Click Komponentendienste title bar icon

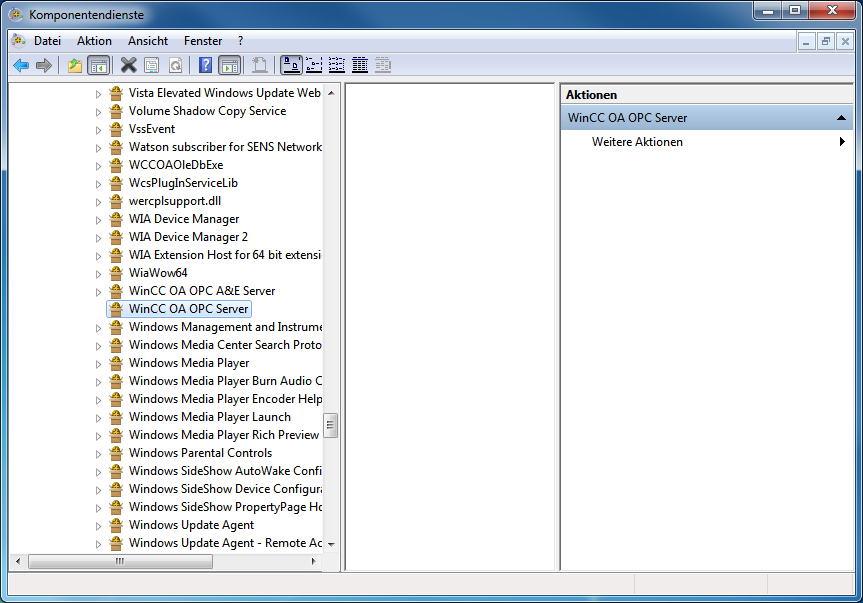[x=15, y=15]
